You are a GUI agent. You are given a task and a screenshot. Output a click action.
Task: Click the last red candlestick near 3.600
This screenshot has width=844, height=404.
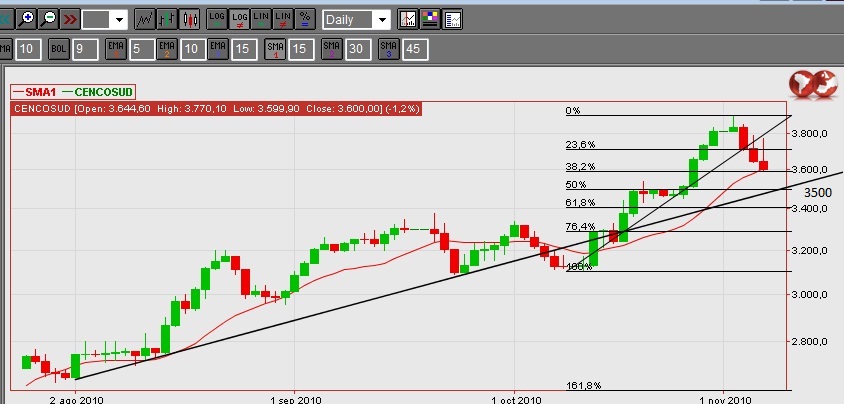(763, 166)
